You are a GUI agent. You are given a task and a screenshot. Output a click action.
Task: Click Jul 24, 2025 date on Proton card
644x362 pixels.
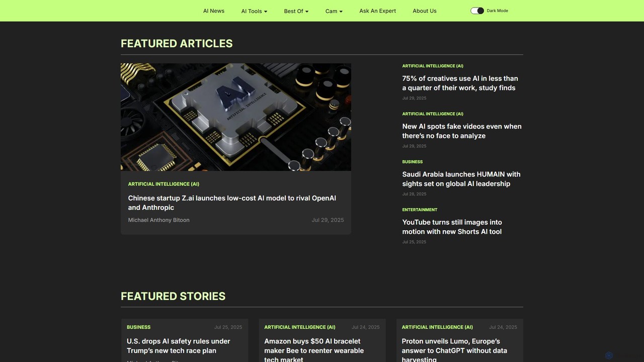point(503,327)
